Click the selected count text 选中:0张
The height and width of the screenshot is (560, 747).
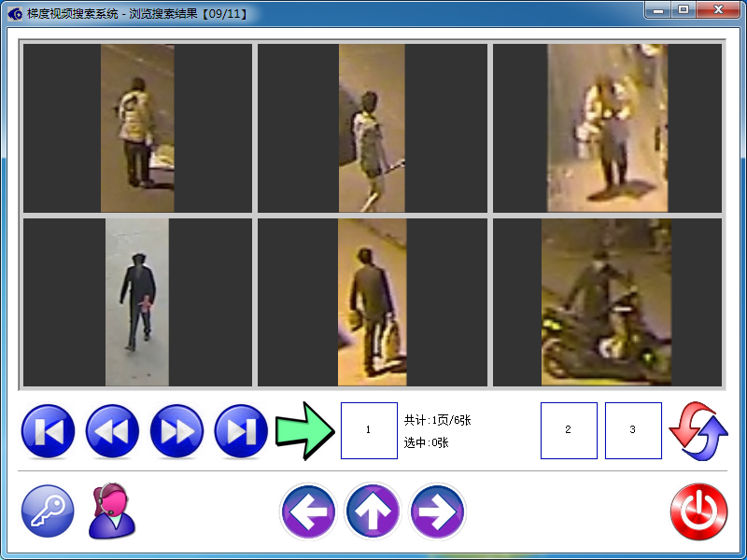[427, 442]
